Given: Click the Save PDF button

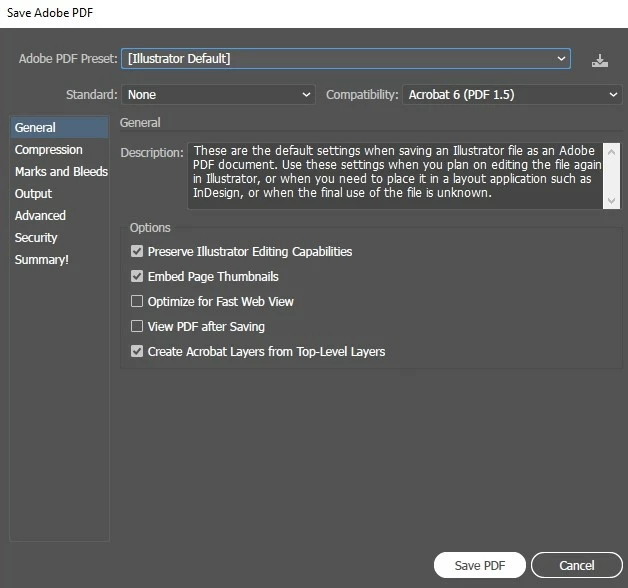Looking at the screenshot, I should [x=479, y=565].
